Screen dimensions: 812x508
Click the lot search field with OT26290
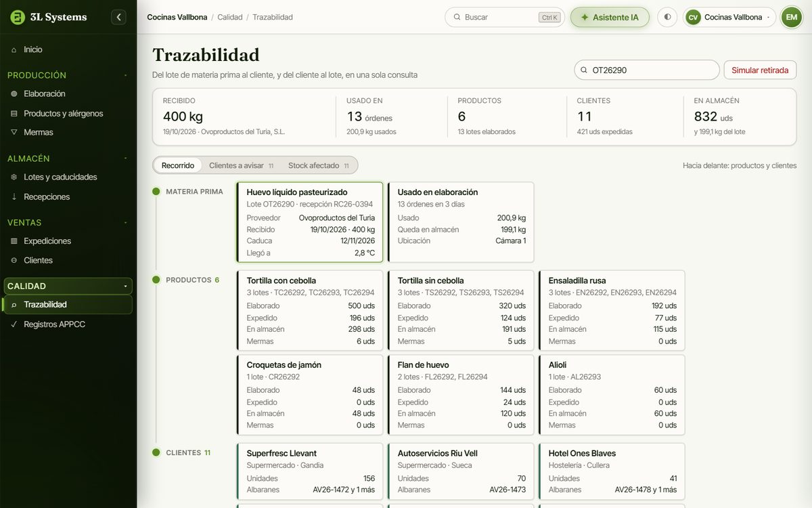[647, 70]
